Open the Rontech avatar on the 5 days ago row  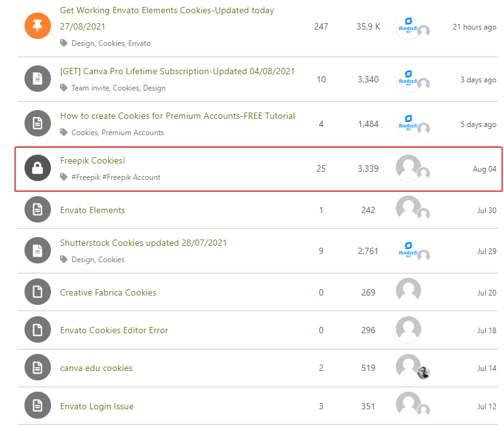pos(408,124)
